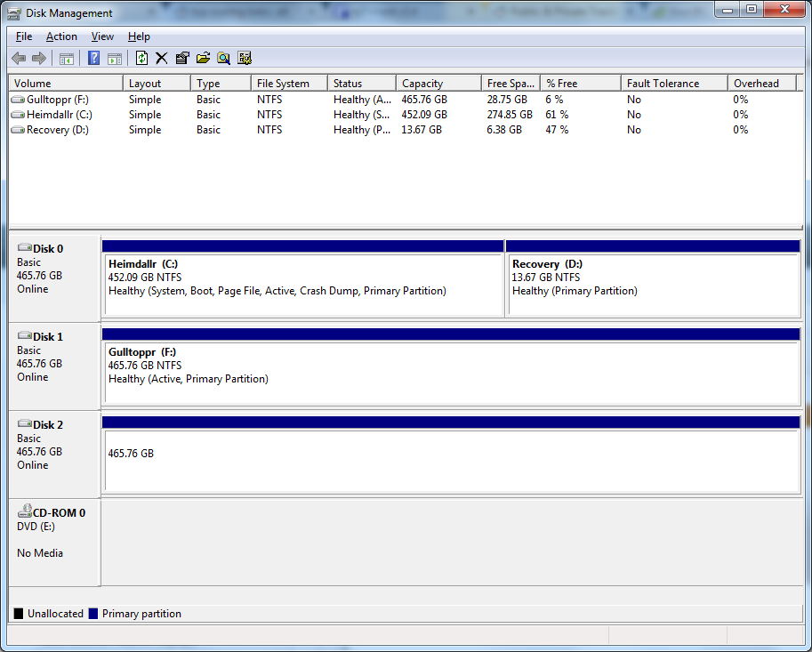
Task: Select the Recovery (D:) partition block on Disk 0
Action: pos(653,278)
